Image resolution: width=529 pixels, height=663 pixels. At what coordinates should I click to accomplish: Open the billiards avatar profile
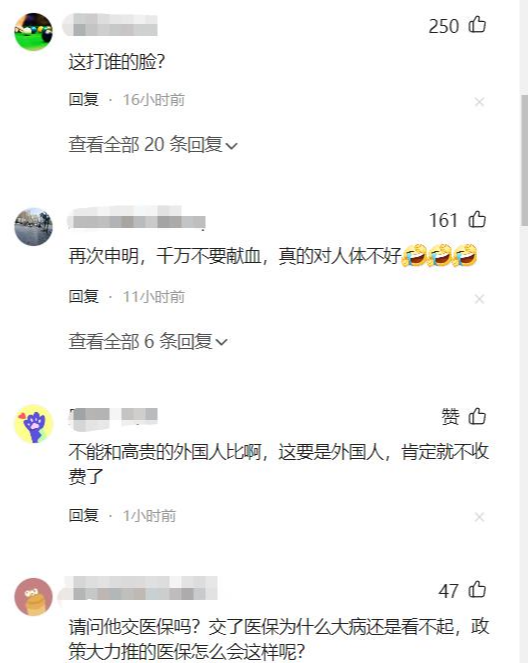[33, 32]
